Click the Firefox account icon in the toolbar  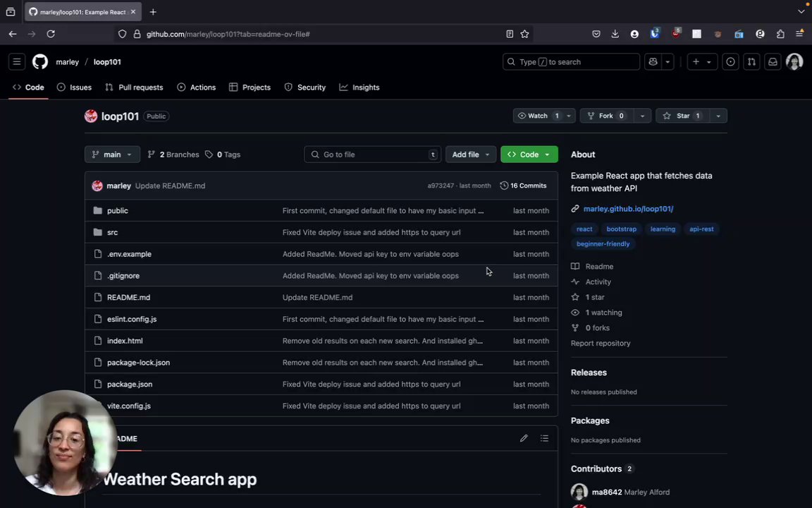pyautogui.click(x=634, y=34)
